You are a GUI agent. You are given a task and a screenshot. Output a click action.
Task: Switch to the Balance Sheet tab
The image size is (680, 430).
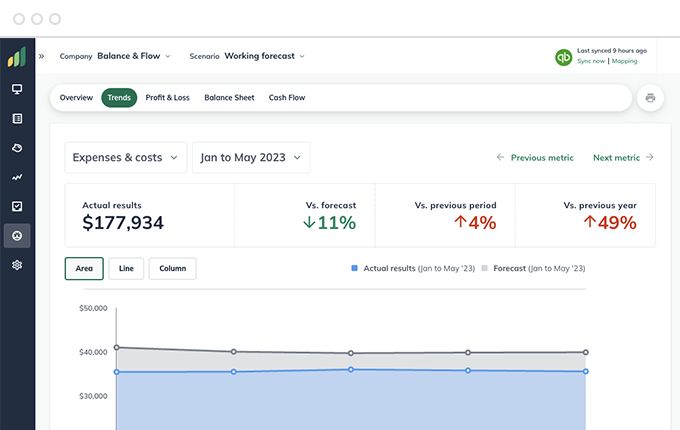[229, 98]
